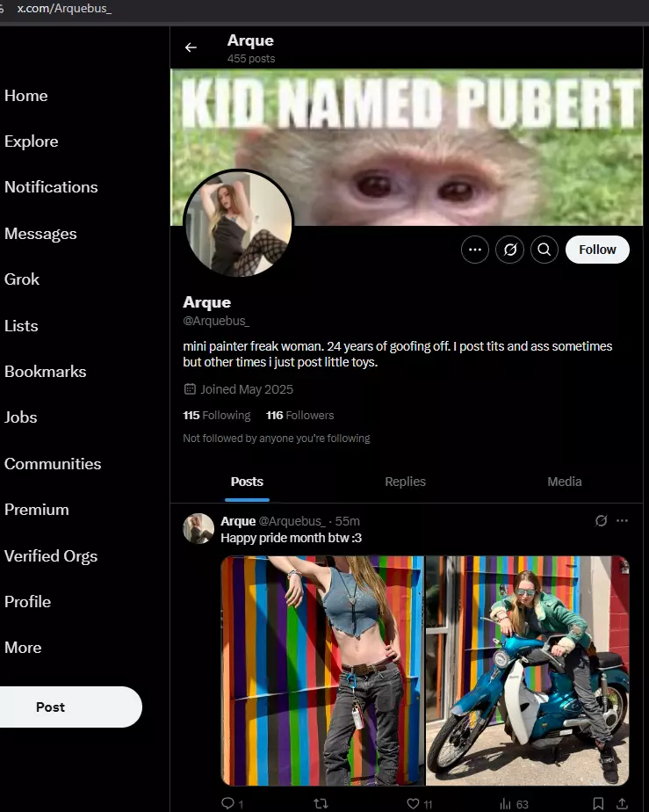The width and height of the screenshot is (649, 812).
Task: Switch to the Replies tab
Action: [405, 482]
